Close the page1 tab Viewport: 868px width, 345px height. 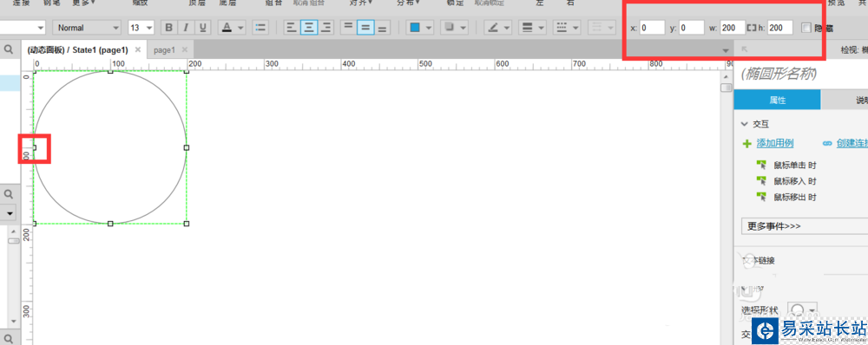pyautogui.click(x=186, y=49)
